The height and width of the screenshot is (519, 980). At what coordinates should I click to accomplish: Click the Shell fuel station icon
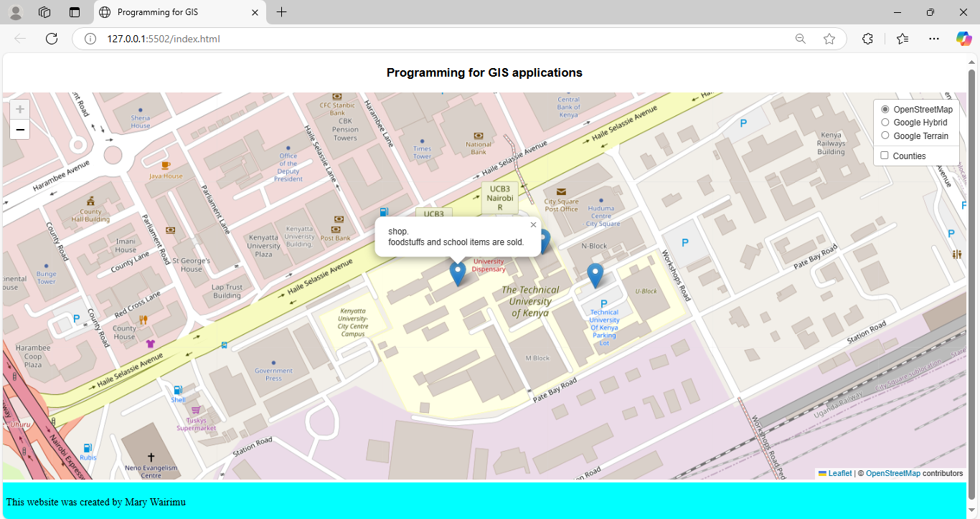[x=177, y=390]
